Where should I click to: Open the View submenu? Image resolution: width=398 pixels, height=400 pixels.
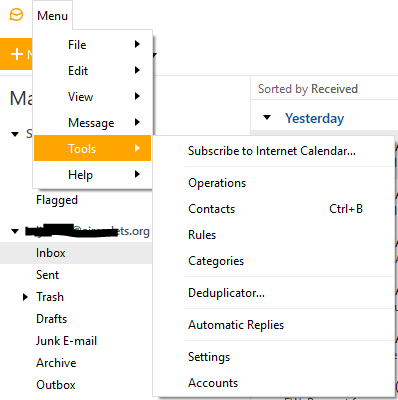(x=92, y=96)
